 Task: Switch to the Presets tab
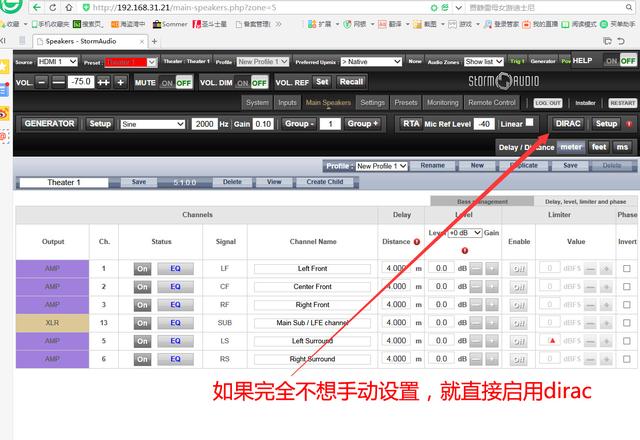pos(406,103)
